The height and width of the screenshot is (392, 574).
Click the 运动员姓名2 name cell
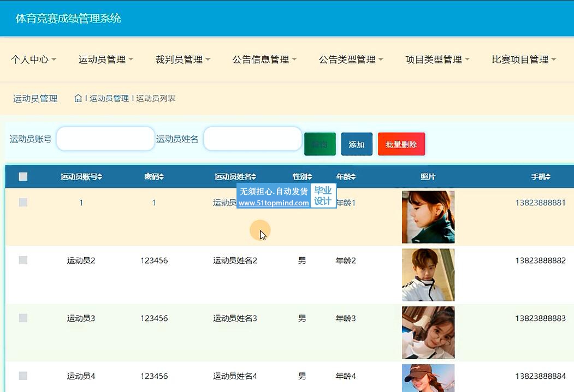click(x=235, y=260)
